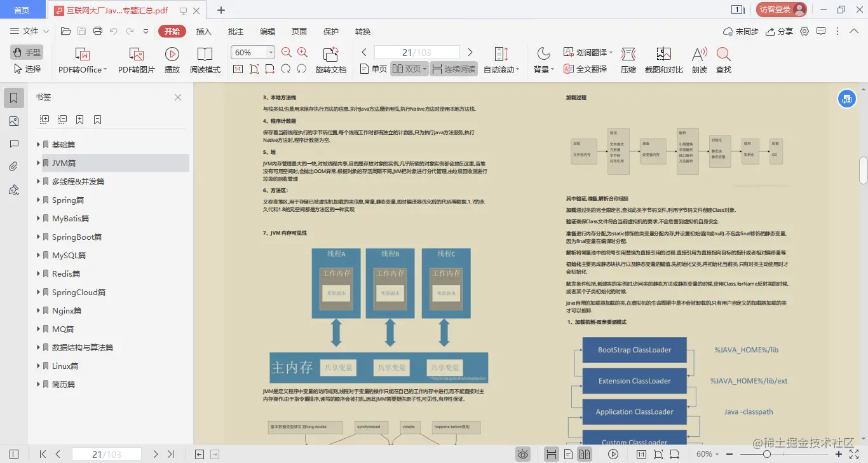Go to the 首页 home tab
The height and width of the screenshot is (463, 868).
(22, 10)
